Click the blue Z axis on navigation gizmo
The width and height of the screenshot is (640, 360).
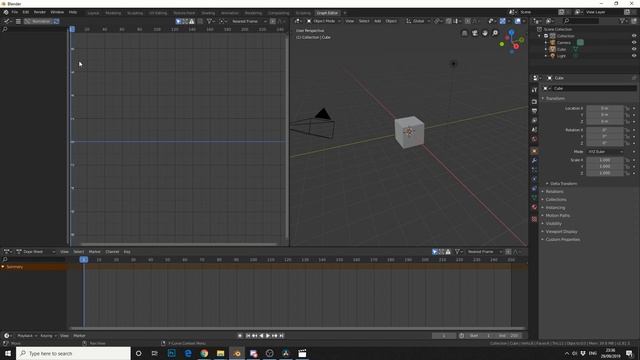click(x=511, y=32)
